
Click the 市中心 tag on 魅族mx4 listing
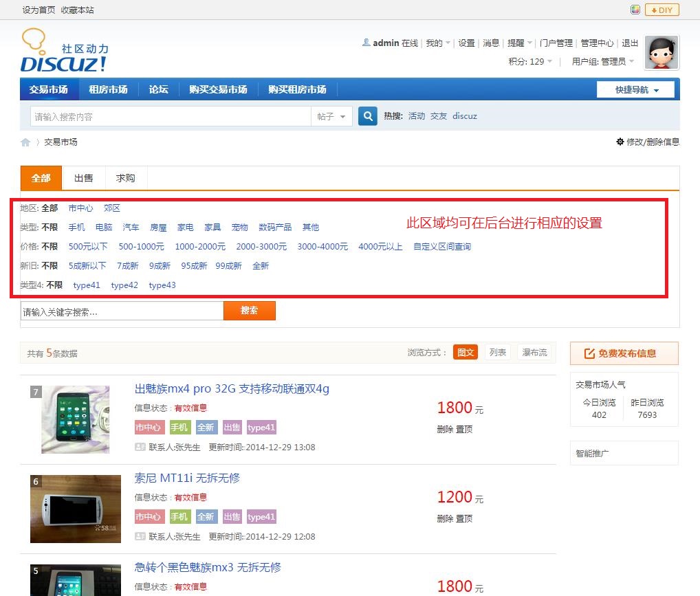coord(149,428)
